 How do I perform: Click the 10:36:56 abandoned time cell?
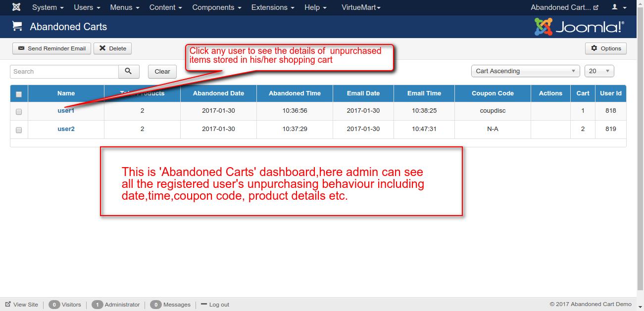coord(295,111)
